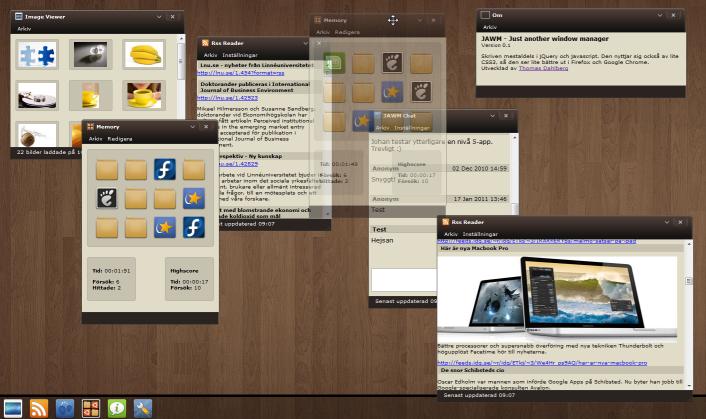Click headline 'De snor Schibsteds cio'
Image resolution: width=706 pixels, height=419 pixels.
472,370
